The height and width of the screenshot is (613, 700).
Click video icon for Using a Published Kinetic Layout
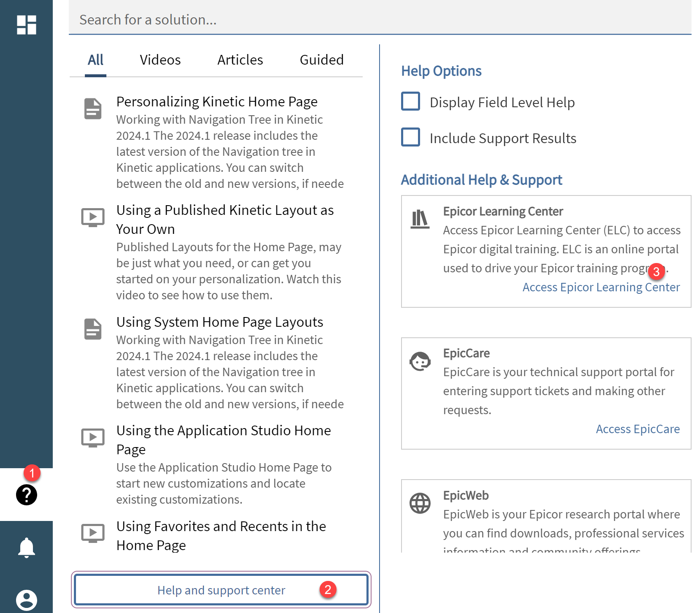coord(93,217)
